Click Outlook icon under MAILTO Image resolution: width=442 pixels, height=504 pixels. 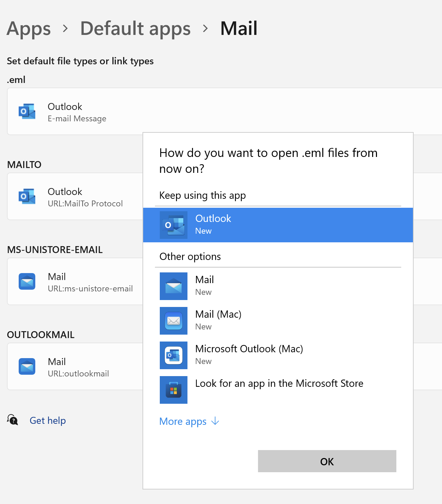[27, 196]
